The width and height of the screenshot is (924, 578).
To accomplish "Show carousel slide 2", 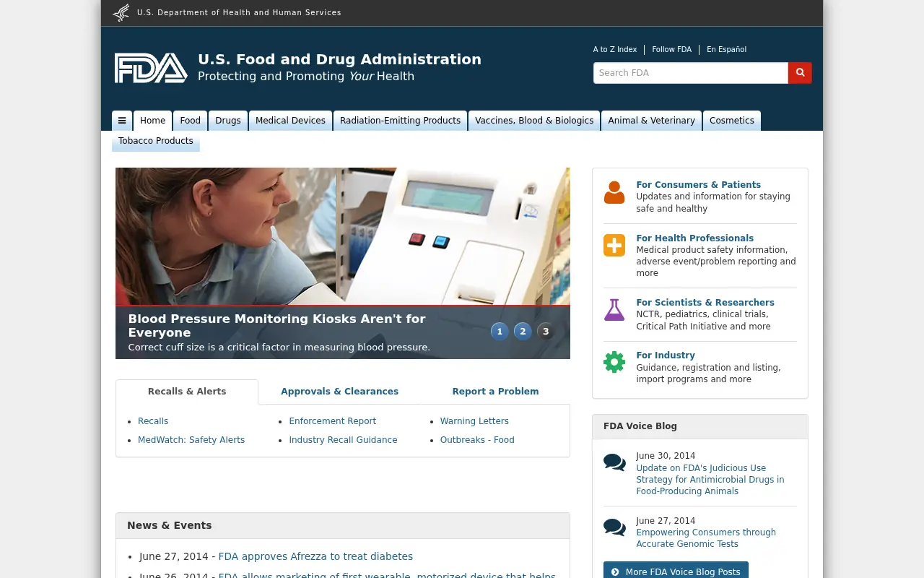I will pos(523,332).
